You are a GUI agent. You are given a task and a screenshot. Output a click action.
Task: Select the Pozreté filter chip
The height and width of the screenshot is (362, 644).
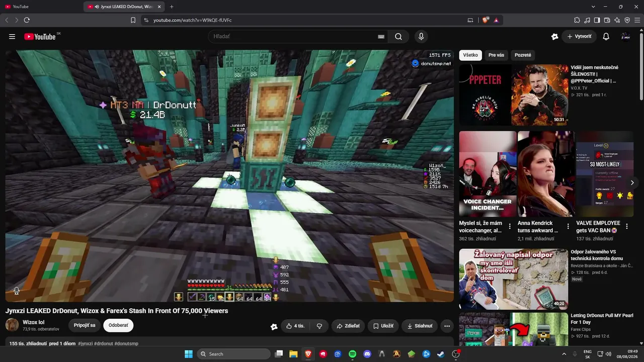(523, 55)
